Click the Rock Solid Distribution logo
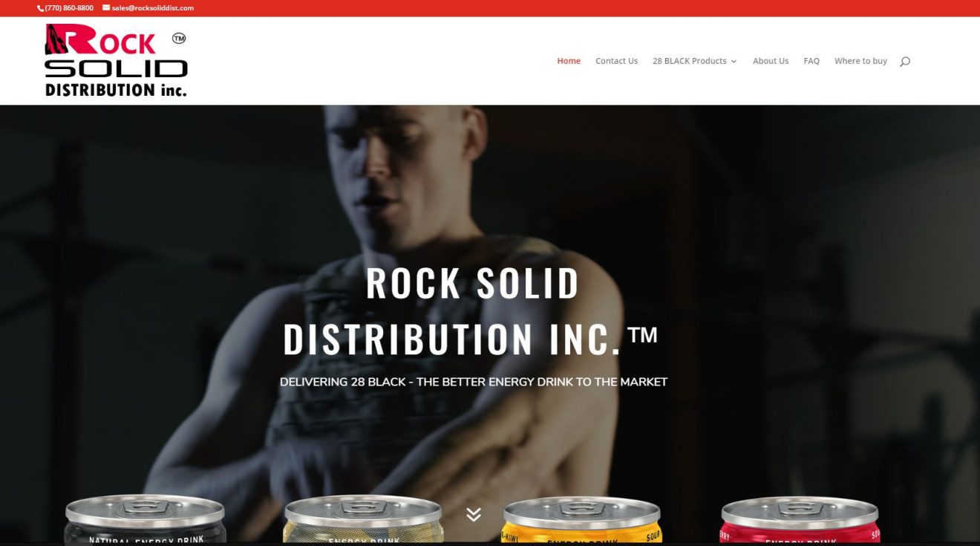 click(116, 61)
